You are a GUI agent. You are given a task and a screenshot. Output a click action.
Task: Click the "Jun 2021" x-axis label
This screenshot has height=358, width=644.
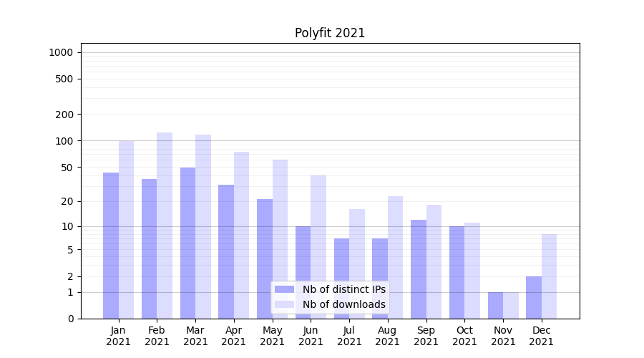click(311, 336)
